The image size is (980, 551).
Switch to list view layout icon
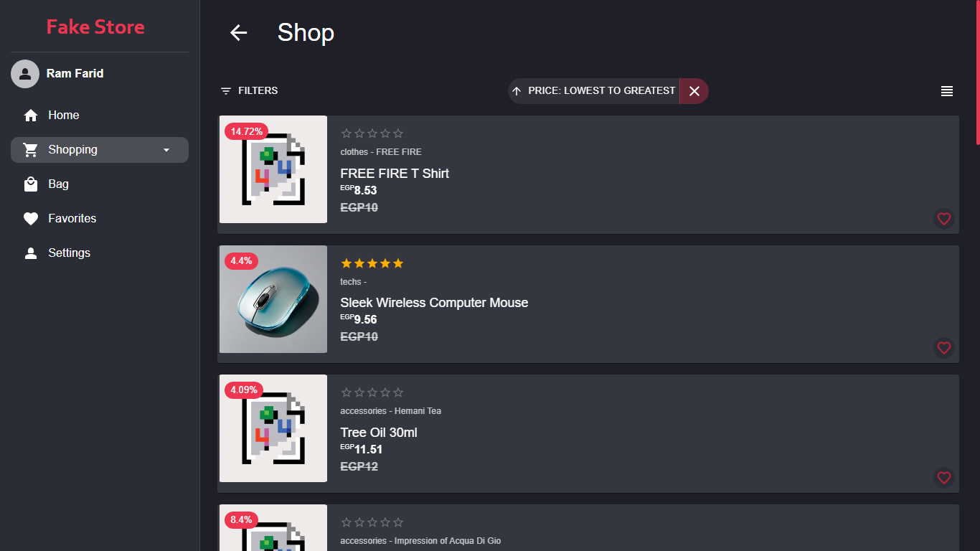(947, 91)
